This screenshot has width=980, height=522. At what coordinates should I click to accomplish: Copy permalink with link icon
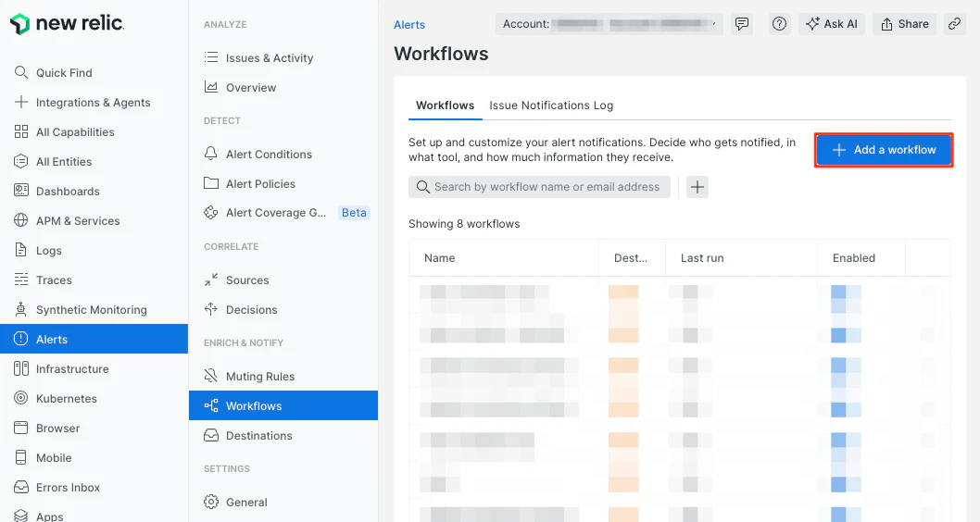tap(954, 24)
